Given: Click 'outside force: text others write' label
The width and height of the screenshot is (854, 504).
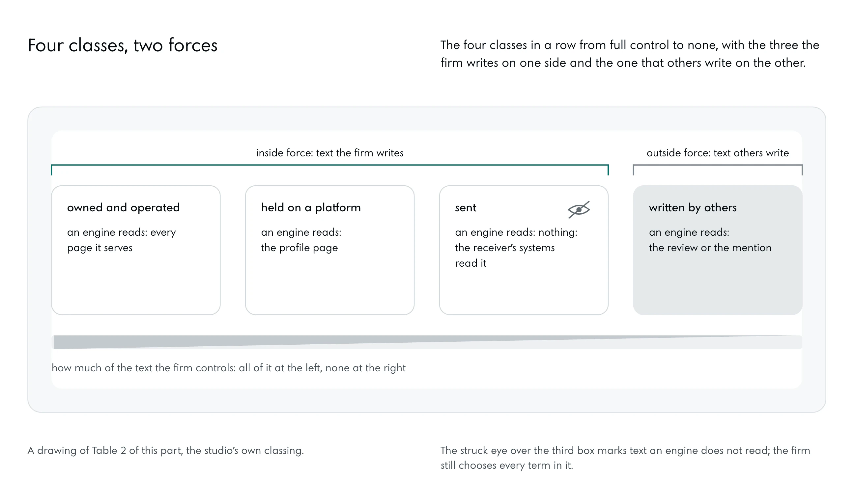Looking at the screenshot, I should coord(717,153).
